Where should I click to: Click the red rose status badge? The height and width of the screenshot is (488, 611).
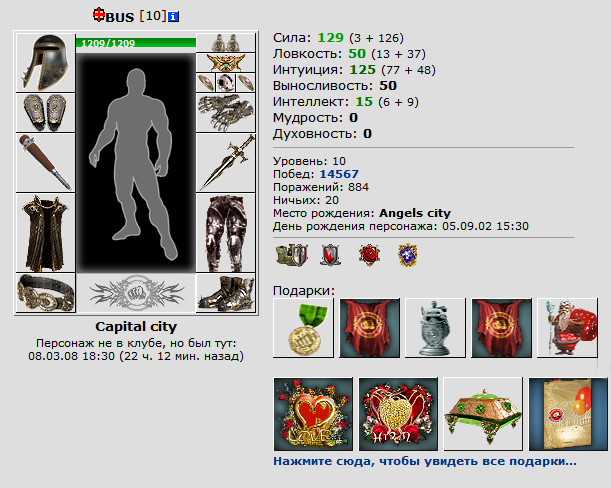click(x=369, y=255)
